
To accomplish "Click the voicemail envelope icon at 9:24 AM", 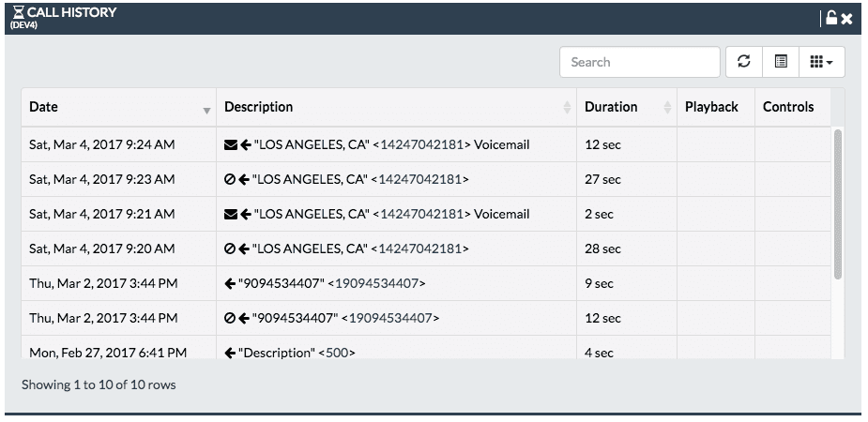I will click(x=231, y=145).
